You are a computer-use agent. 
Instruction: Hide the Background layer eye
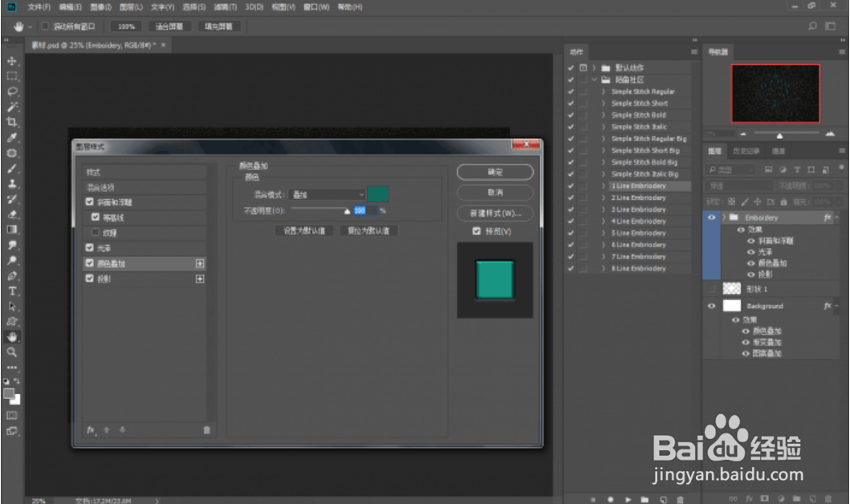pyautogui.click(x=711, y=306)
